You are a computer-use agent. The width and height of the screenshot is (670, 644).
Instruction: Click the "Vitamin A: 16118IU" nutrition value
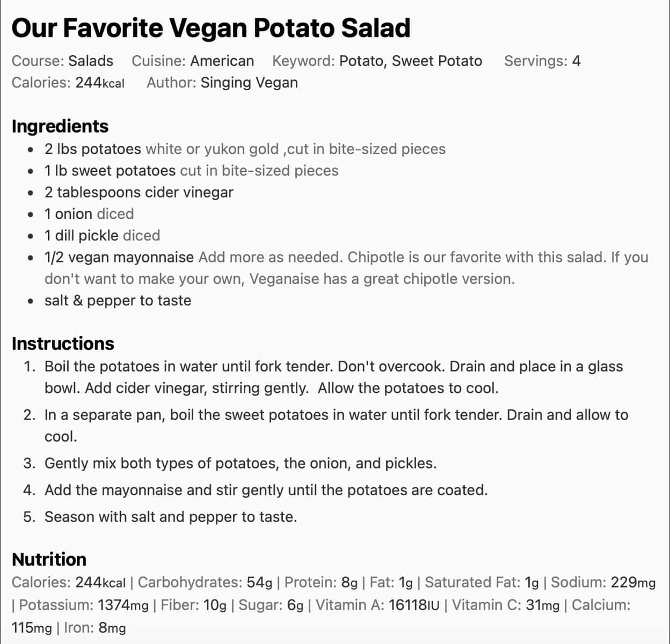[377, 605]
